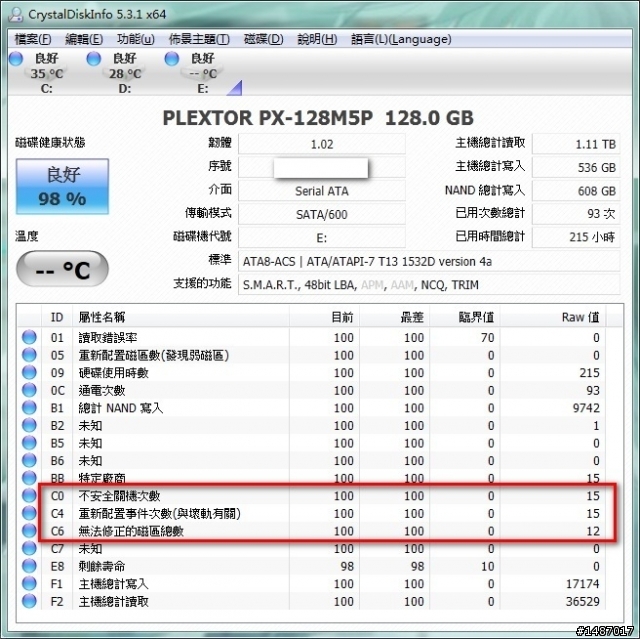
Task: Click the 屬性名稱 column header
Action: coord(181,317)
